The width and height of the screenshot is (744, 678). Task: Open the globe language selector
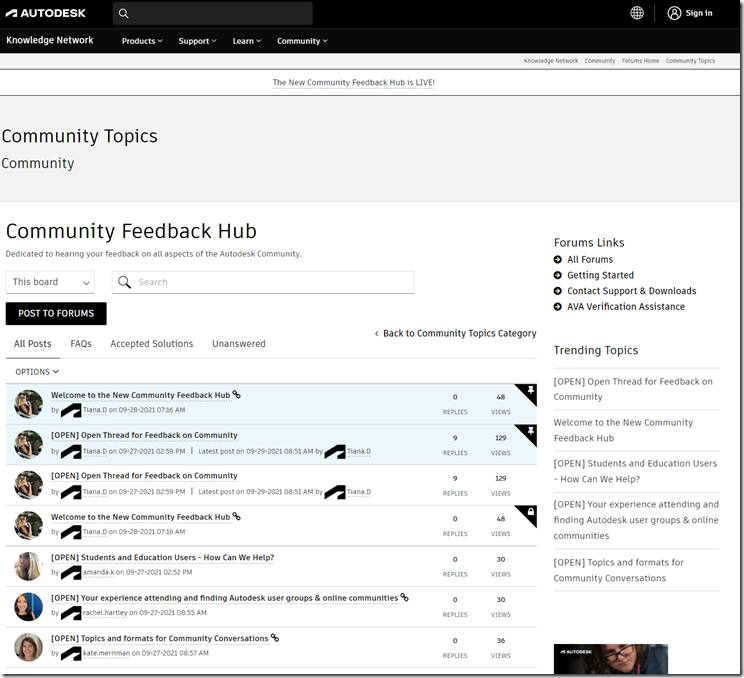[x=637, y=13]
